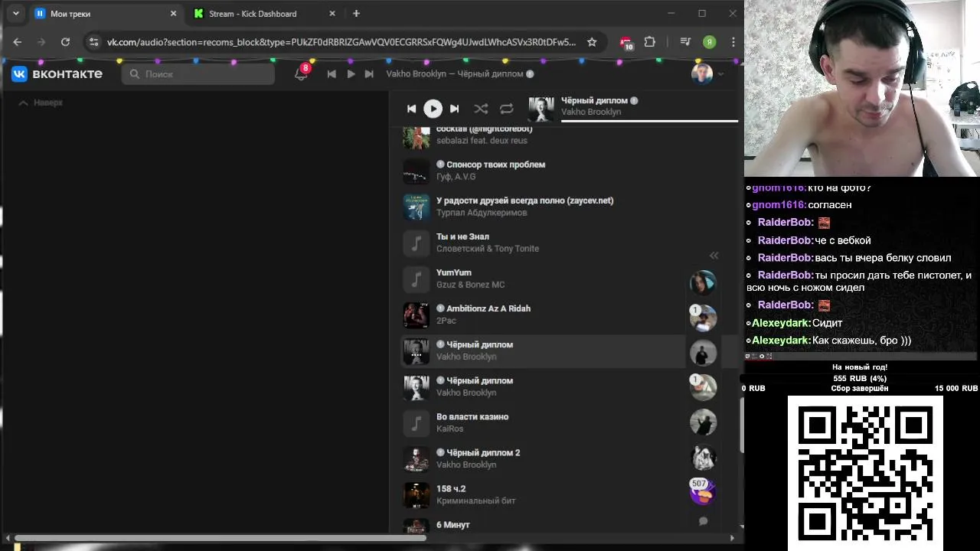Screen dimensions: 980x551
Task: Open chat with 507 unread badge
Action: pyautogui.click(x=702, y=491)
